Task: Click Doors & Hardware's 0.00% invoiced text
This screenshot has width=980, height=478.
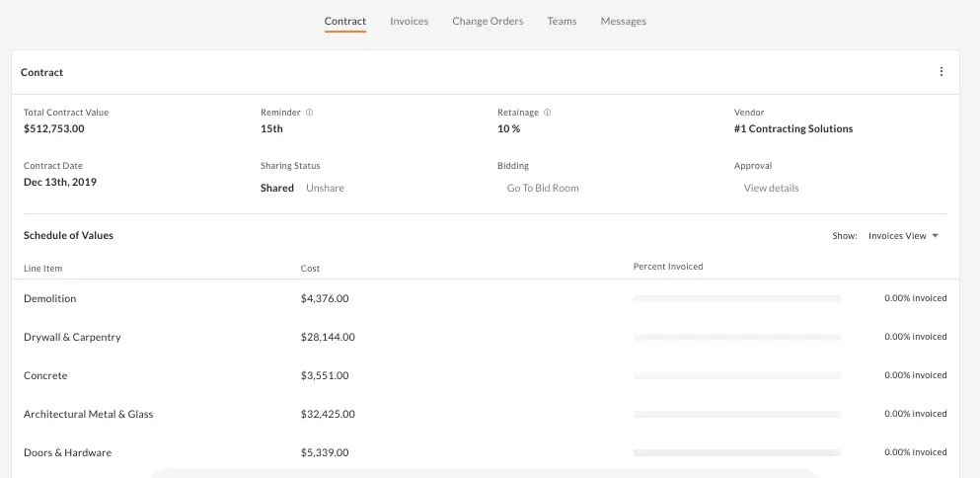Action: [x=915, y=452]
